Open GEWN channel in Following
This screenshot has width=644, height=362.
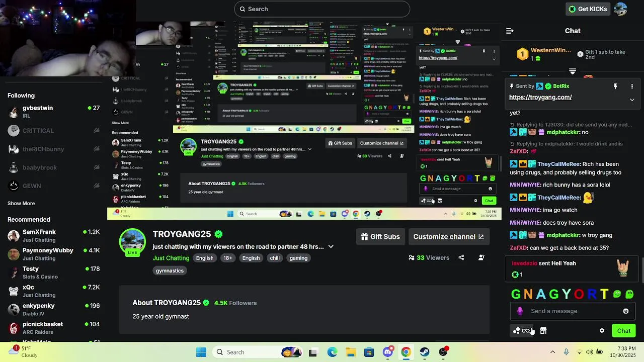coord(53,186)
